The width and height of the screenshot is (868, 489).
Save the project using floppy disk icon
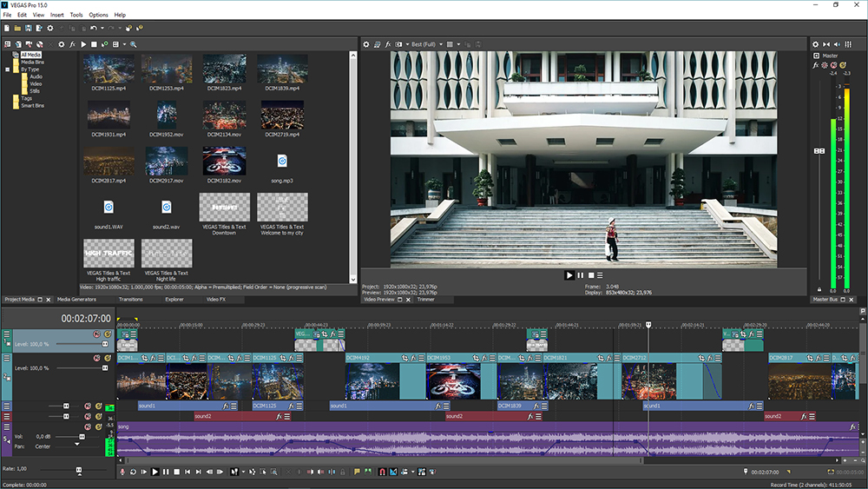click(29, 28)
